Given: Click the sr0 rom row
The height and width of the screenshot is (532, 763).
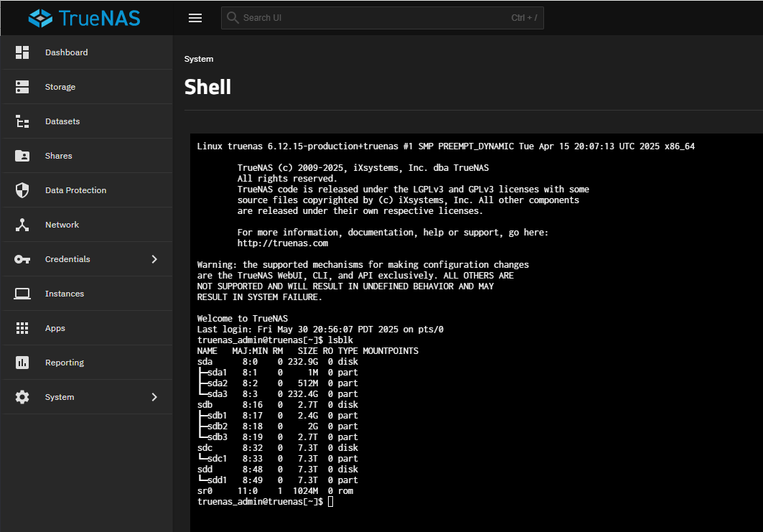Looking at the screenshot, I should 276,491.
